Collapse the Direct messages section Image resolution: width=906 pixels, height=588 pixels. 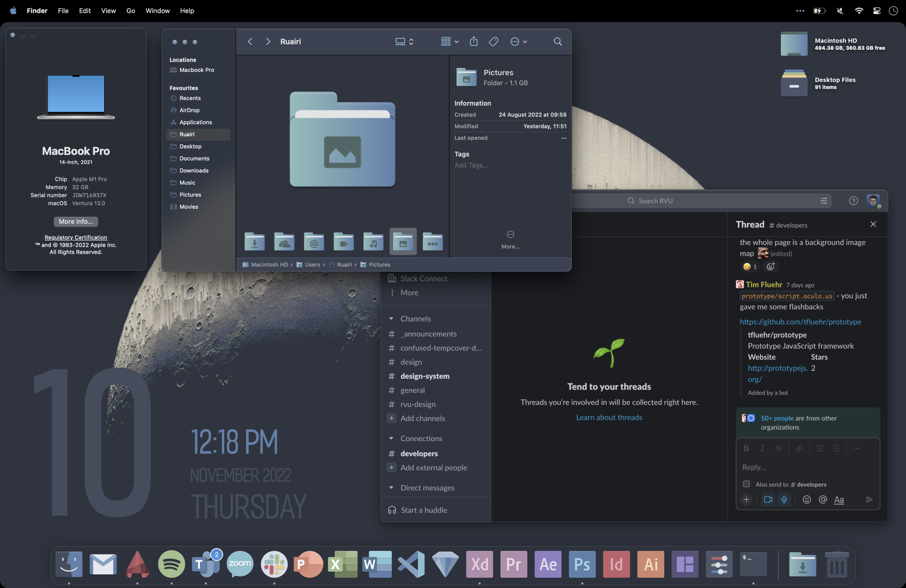[391, 488]
